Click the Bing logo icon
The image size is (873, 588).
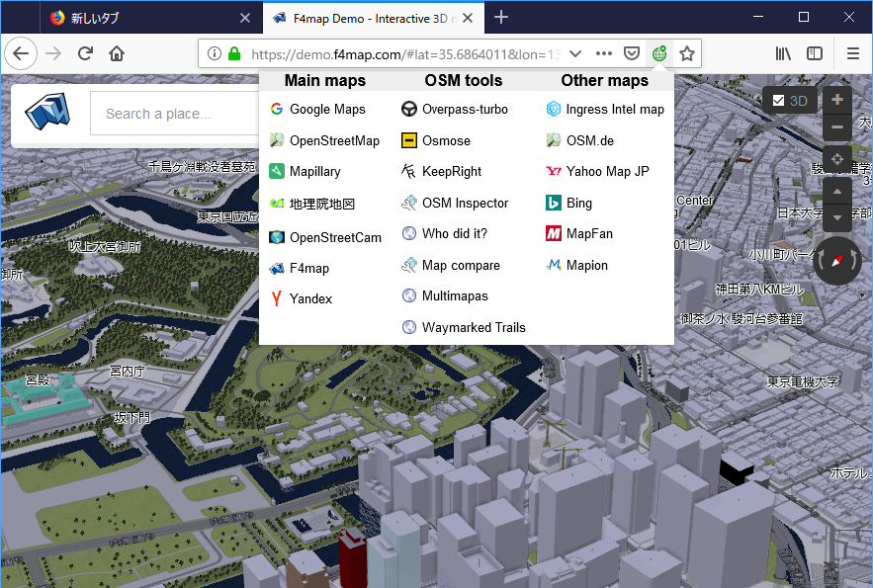pos(554,203)
